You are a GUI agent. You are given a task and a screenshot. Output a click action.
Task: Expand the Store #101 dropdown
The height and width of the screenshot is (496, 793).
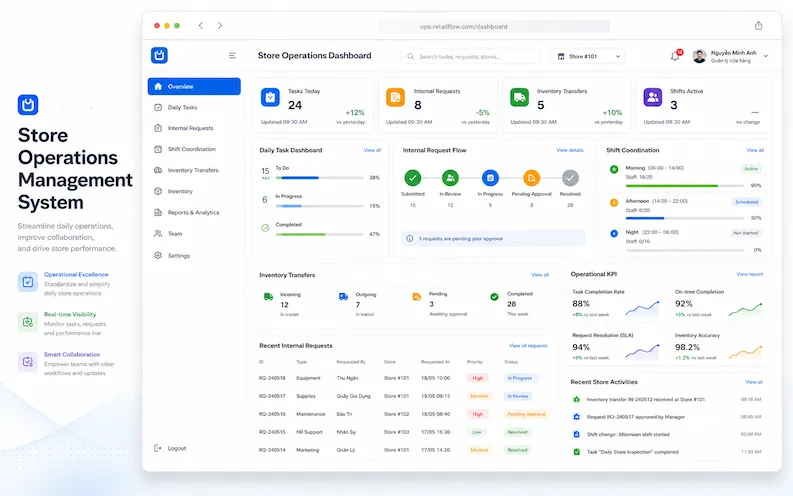588,56
